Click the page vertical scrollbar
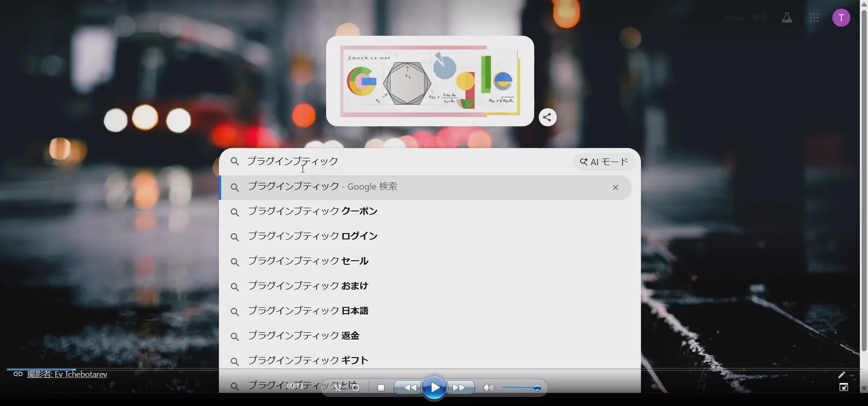 pos(864,181)
